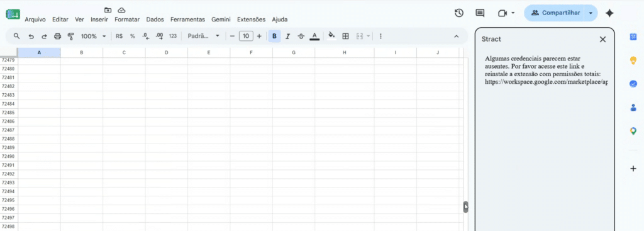Open the Dados menu
Viewport: 644px width, 231px height.
(155, 20)
